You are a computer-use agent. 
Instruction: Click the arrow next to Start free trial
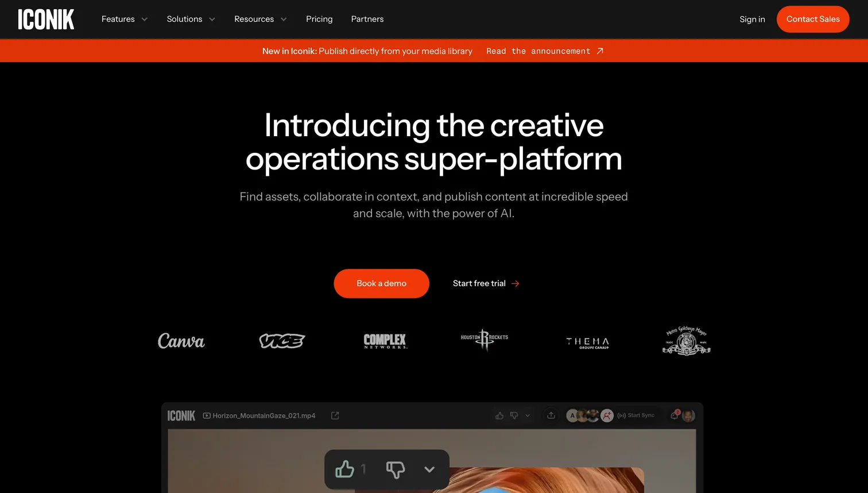[516, 283]
